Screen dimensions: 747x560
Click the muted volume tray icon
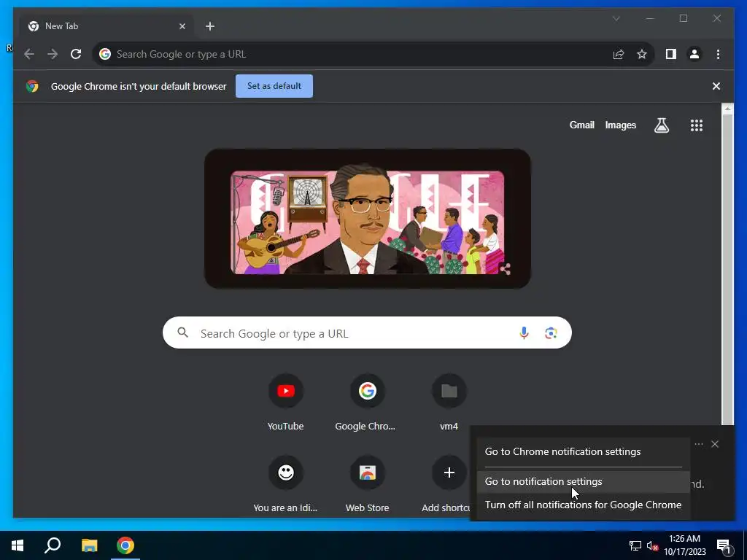[652, 545]
